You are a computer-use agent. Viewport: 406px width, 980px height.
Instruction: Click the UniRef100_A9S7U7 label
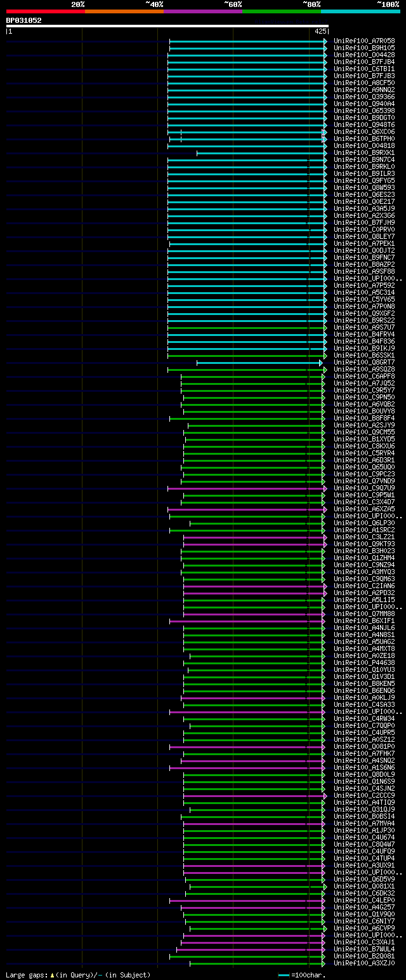click(x=364, y=327)
